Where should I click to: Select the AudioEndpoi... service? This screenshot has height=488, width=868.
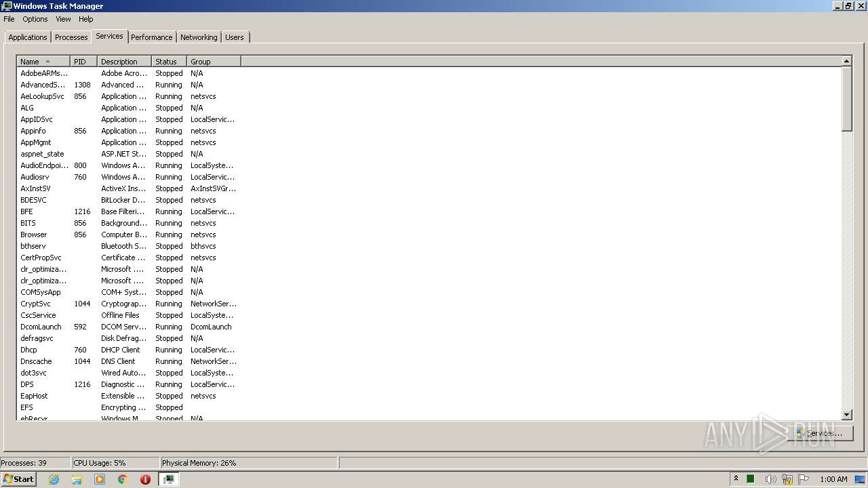[x=129, y=165]
